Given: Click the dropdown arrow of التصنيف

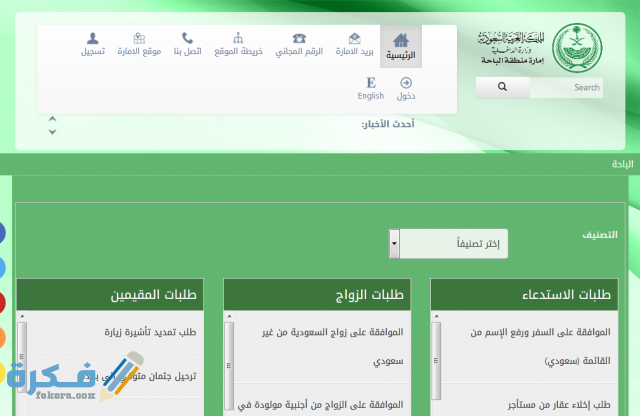Looking at the screenshot, I should 394,244.
